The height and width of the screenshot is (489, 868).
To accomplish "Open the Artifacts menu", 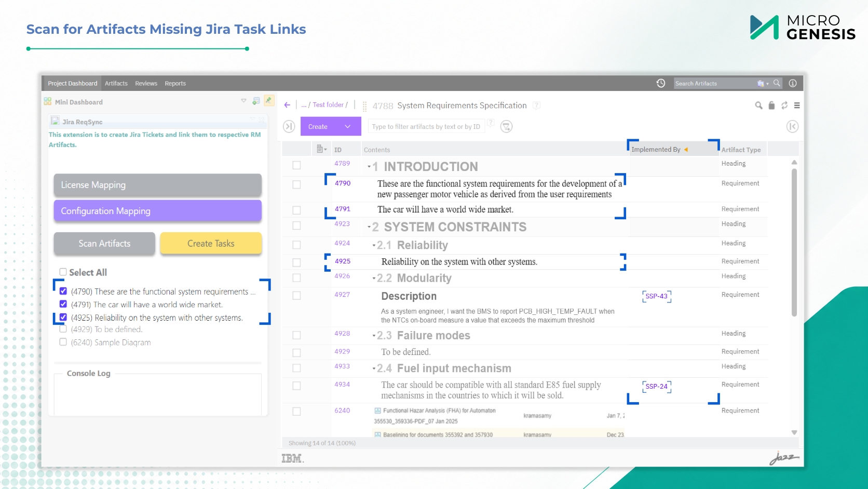I will click(x=116, y=83).
